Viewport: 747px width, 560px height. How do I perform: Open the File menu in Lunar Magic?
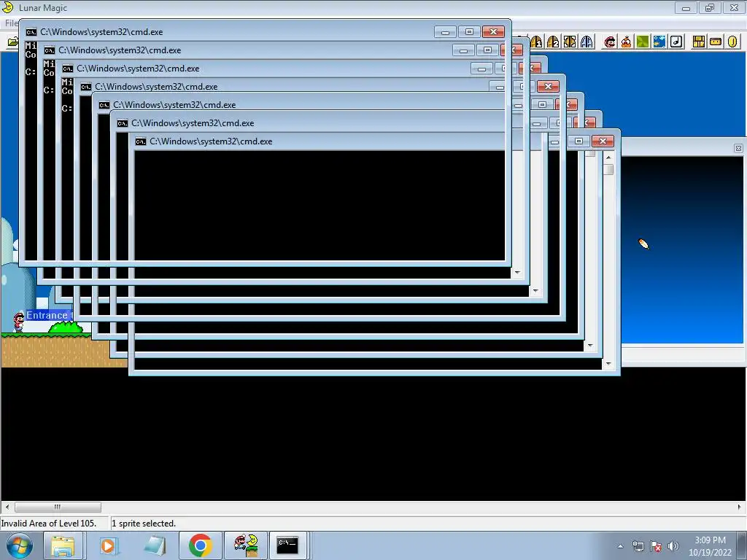(x=12, y=23)
